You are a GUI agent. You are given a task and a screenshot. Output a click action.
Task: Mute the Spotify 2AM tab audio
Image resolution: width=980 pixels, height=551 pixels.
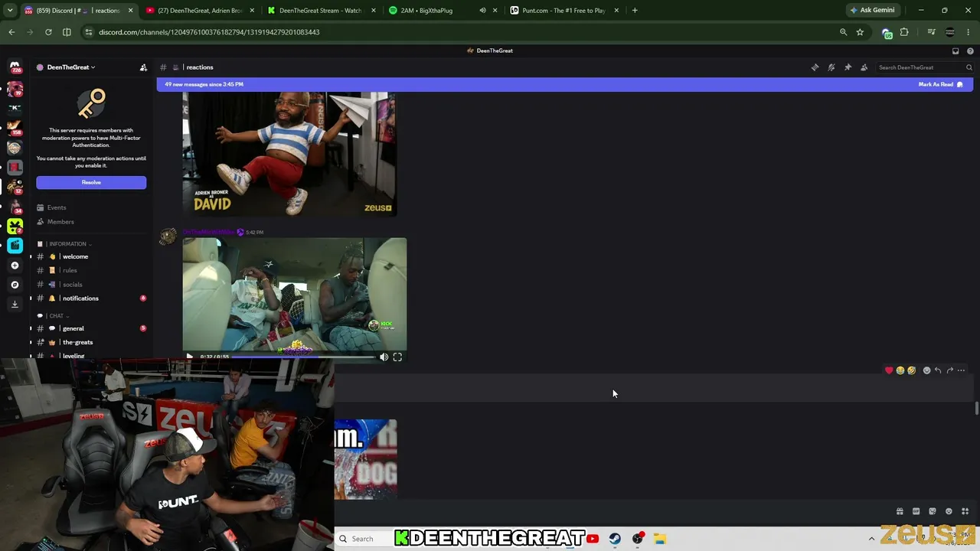pos(482,11)
